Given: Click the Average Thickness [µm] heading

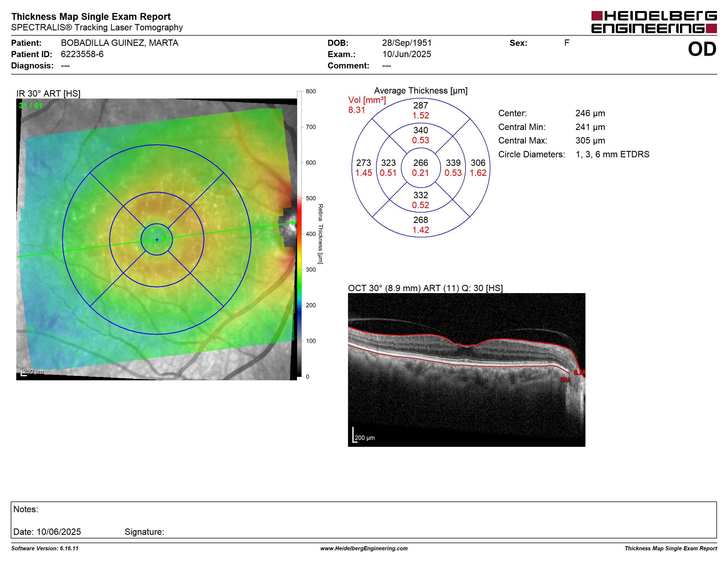Looking at the screenshot, I should click(421, 91).
